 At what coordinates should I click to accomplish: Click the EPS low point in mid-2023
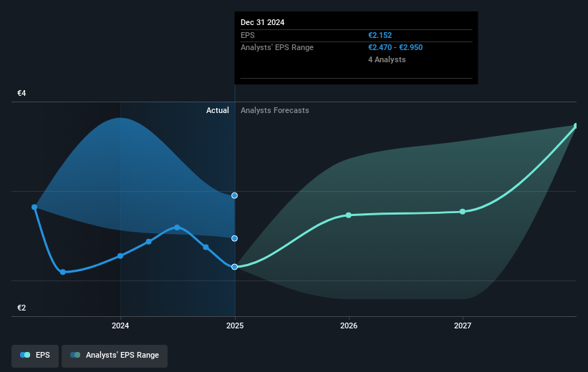pyautogui.click(x=63, y=272)
